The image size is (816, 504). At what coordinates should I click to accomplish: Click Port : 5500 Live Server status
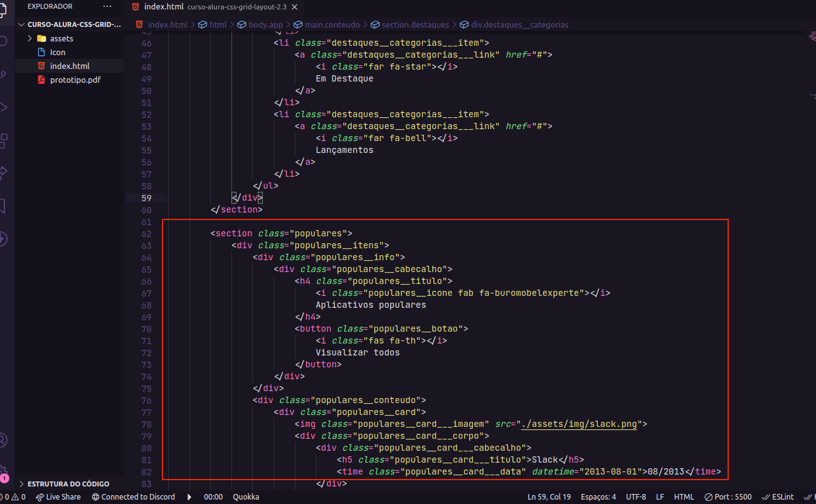point(728,497)
